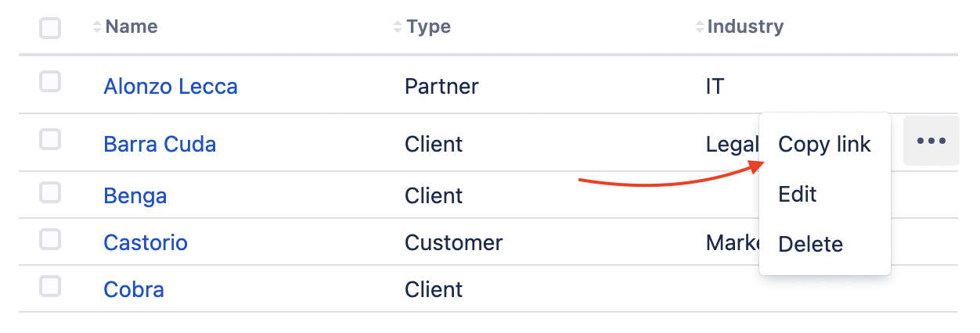Choose Delete from the context menu

click(x=810, y=244)
